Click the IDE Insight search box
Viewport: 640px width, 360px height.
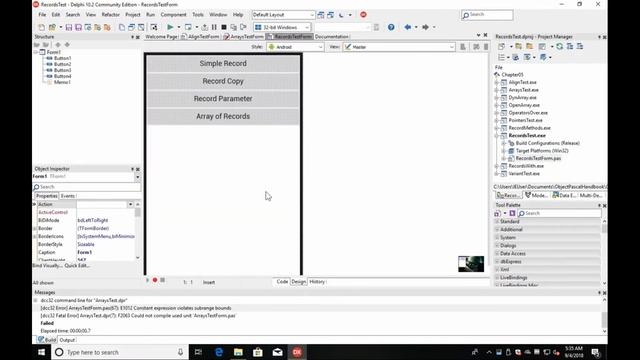click(x=487, y=15)
